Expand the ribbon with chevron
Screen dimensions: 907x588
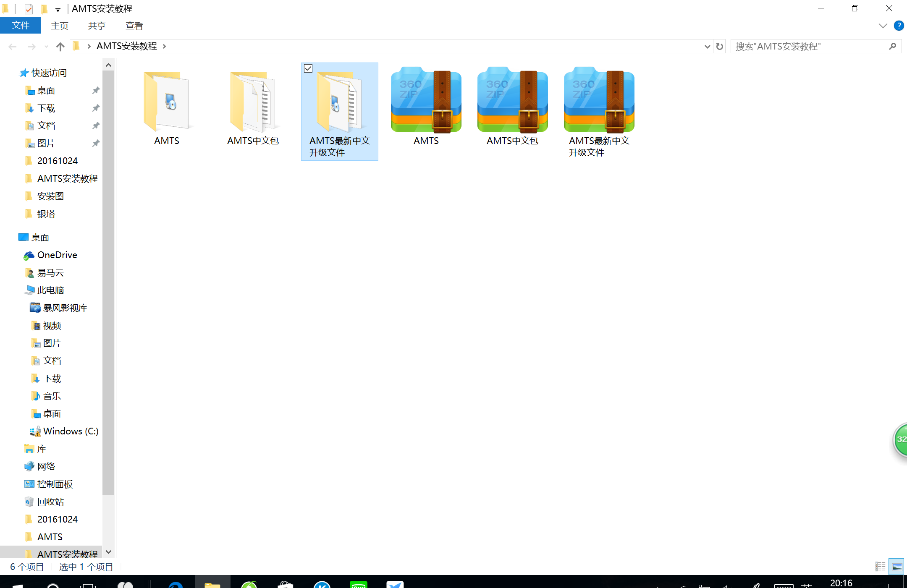coord(883,26)
